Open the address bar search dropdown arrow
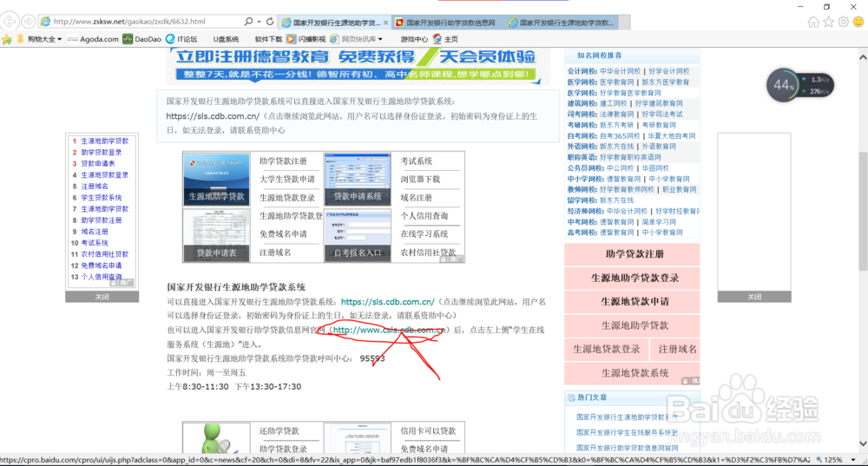 259,22
